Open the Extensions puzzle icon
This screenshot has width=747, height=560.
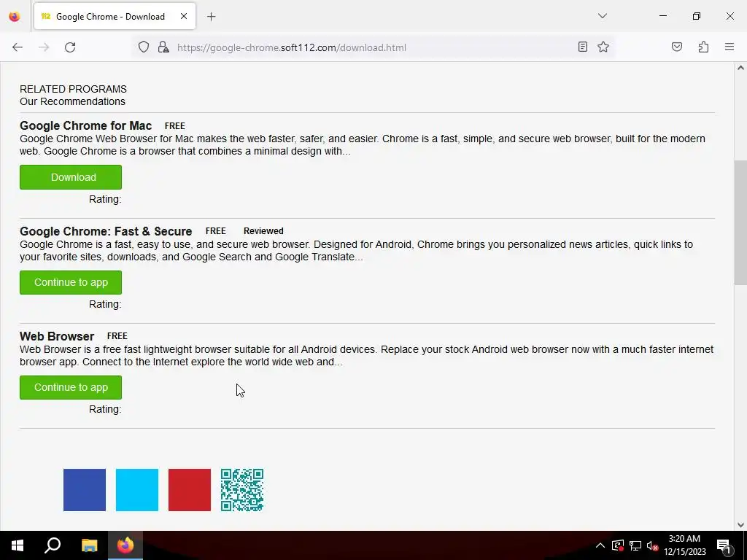click(703, 47)
